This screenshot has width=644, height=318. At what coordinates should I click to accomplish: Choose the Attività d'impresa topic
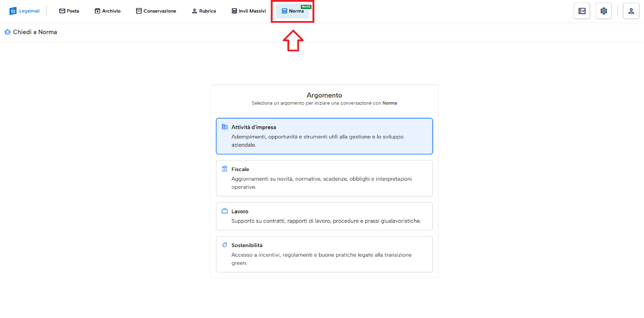(325, 136)
